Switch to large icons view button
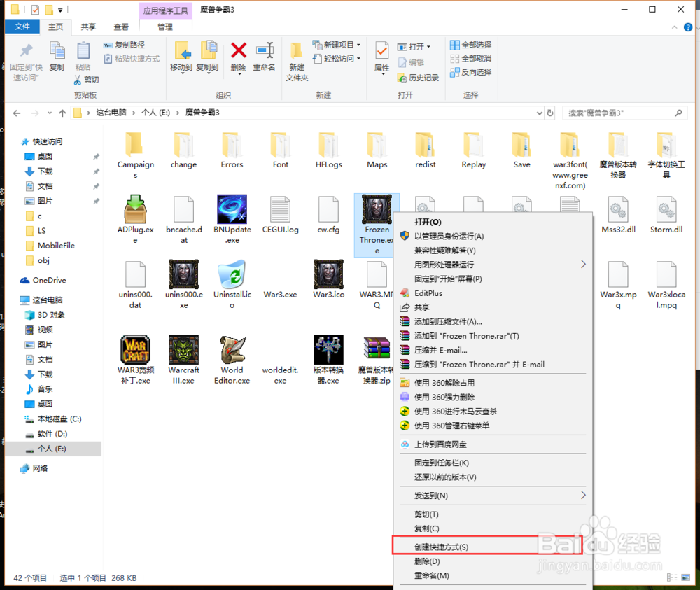 click(x=686, y=577)
